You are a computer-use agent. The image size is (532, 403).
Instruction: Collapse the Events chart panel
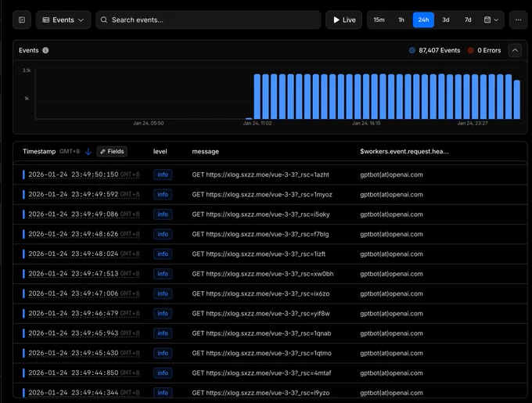515,50
